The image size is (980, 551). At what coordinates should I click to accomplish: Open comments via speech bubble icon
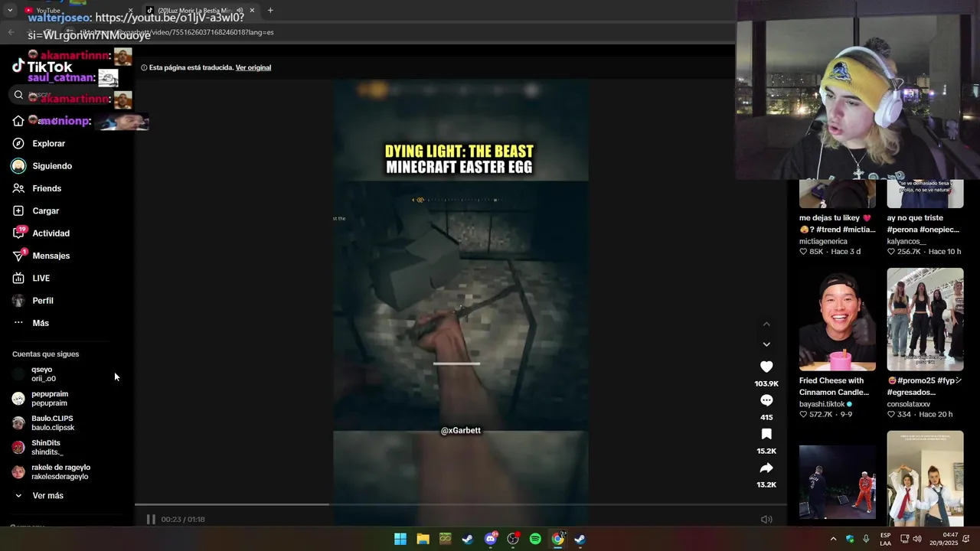tap(766, 401)
